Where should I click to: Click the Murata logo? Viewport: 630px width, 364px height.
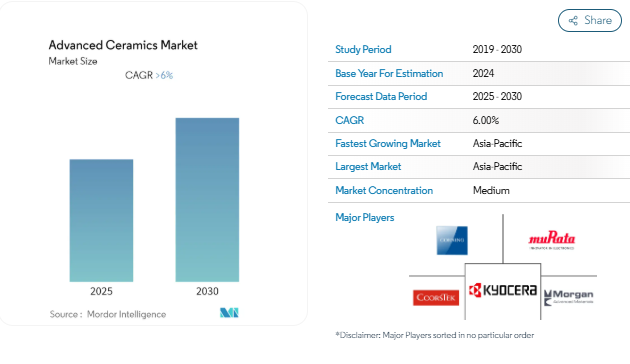(x=552, y=240)
